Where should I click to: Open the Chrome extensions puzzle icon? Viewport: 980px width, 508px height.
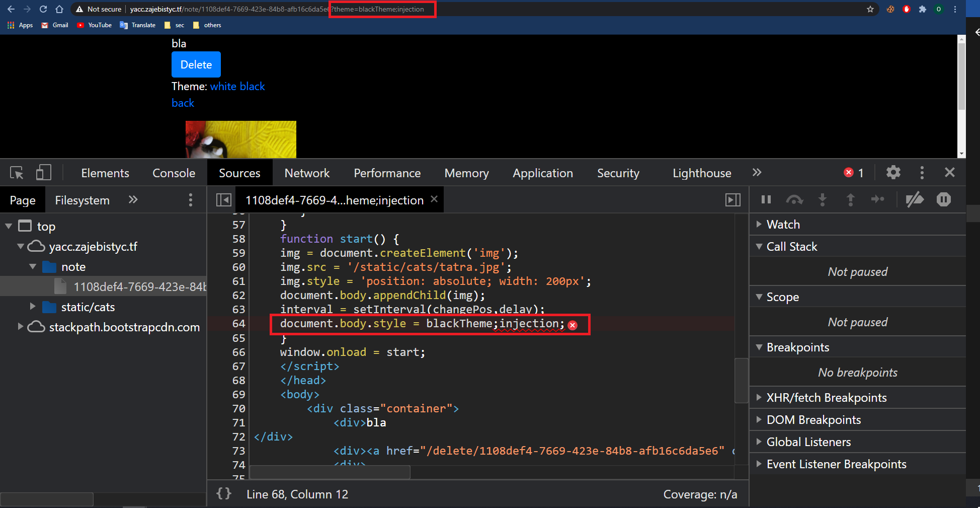[x=923, y=9]
